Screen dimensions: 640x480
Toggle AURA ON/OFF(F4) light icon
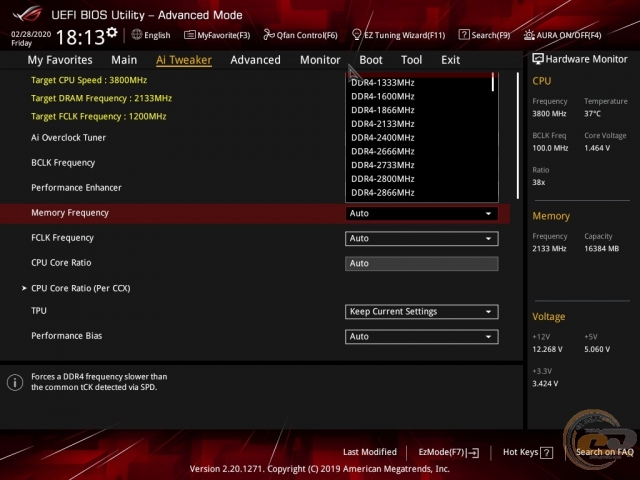point(529,35)
